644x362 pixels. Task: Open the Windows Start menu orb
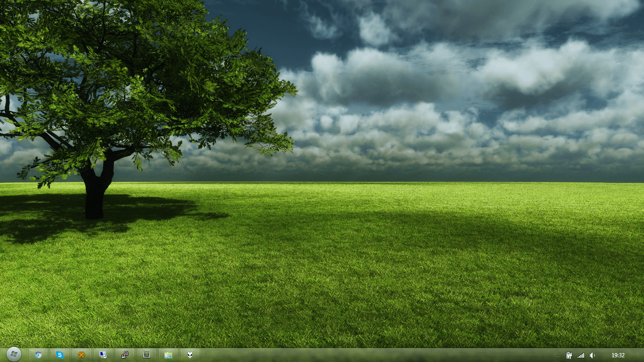click(x=14, y=354)
